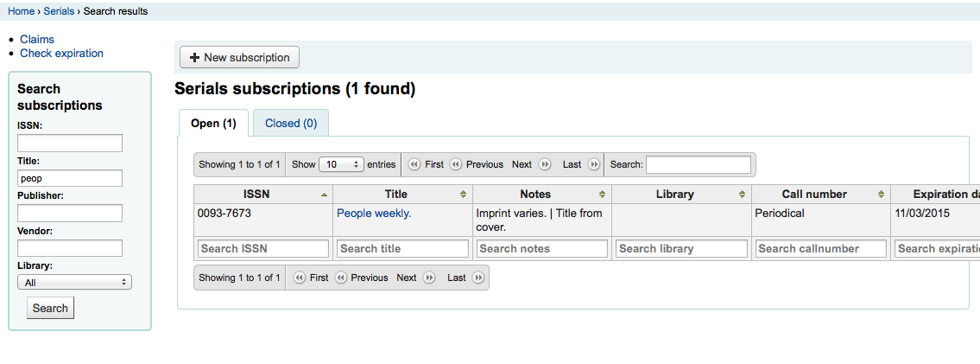The width and height of the screenshot is (980, 364).
Task: Click Last page icon in top pagination
Action: coord(594,164)
